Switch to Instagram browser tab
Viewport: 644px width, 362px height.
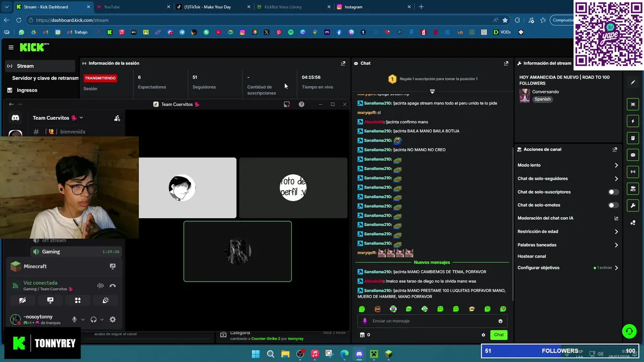coord(373,7)
